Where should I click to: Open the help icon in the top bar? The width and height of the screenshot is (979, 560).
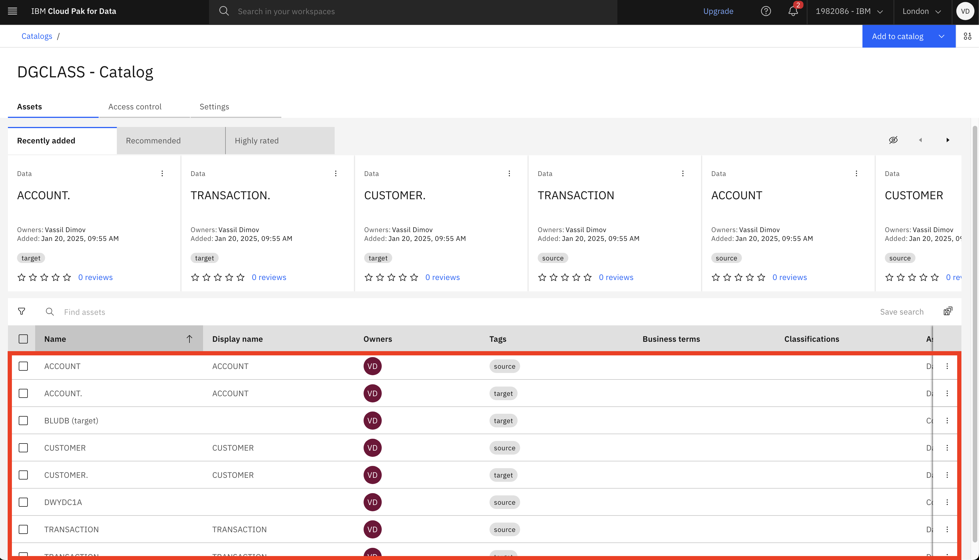coord(766,12)
